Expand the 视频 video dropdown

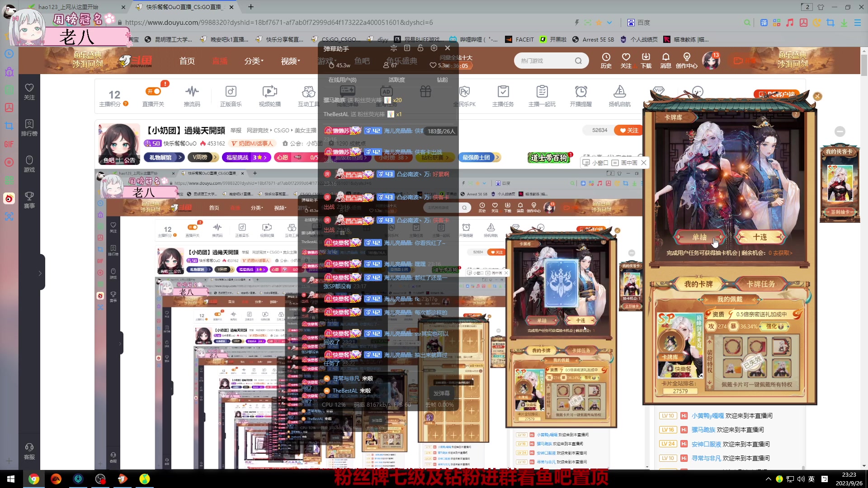(290, 61)
